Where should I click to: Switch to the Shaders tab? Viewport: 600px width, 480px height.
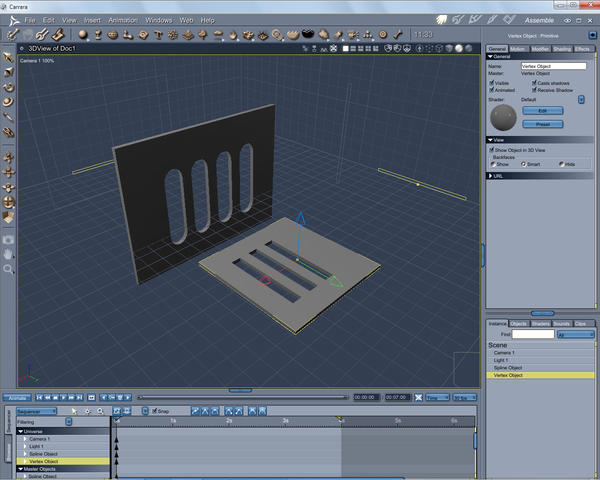(x=541, y=323)
